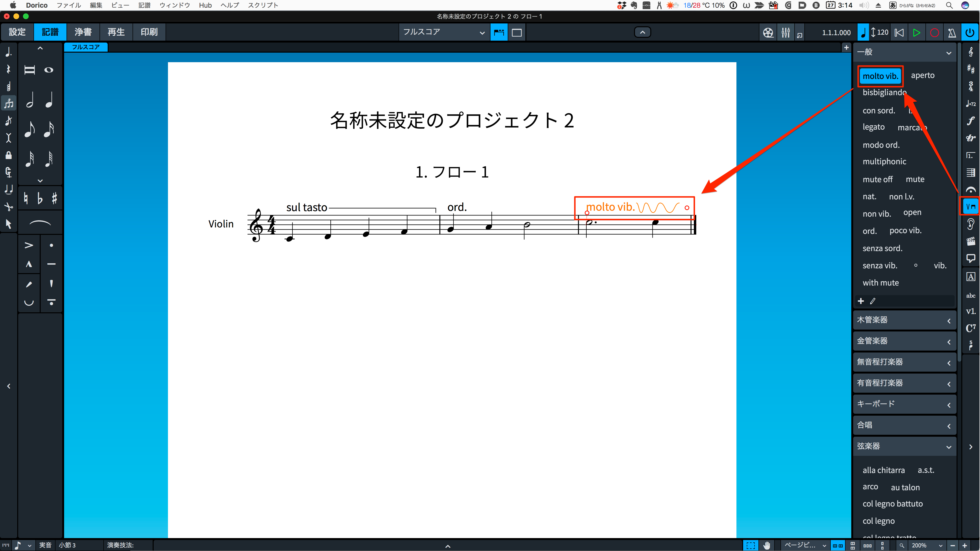Viewport: 980px width, 551px height.
Task: Toggle the metronome click
Action: pyautogui.click(x=952, y=33)
